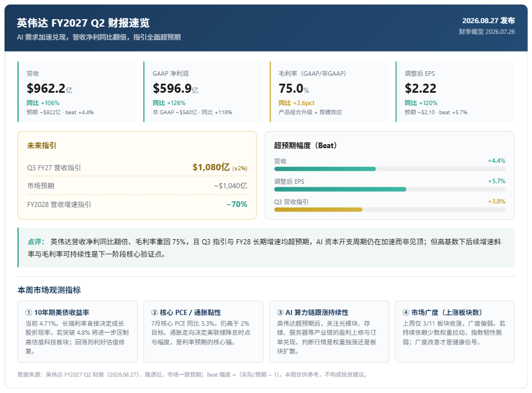Open the ② 核心 PCE / 通胀黏性 card
This screenshot has width=532, height=393.
point(203,331)
